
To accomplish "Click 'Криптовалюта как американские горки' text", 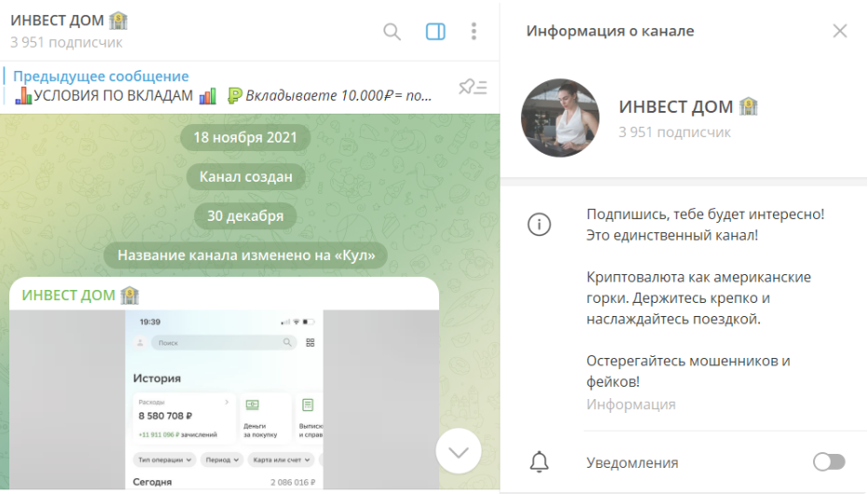I will click(698, 287).
